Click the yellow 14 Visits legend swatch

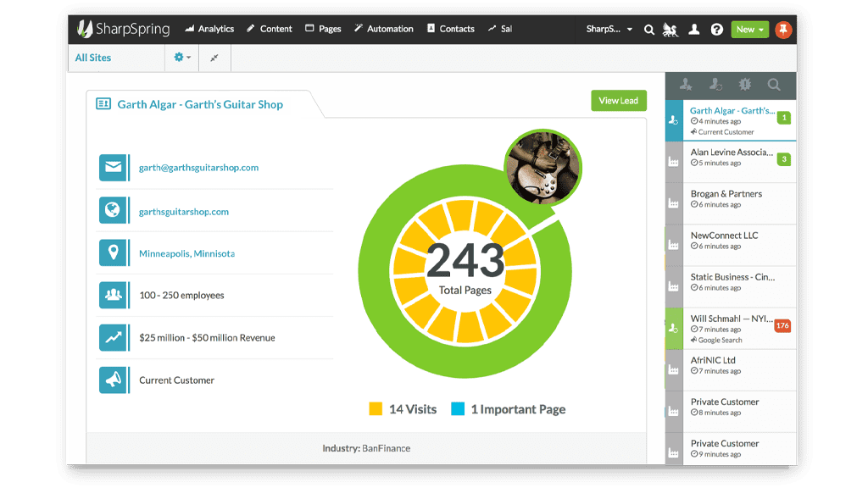click(x=376, y=409)
